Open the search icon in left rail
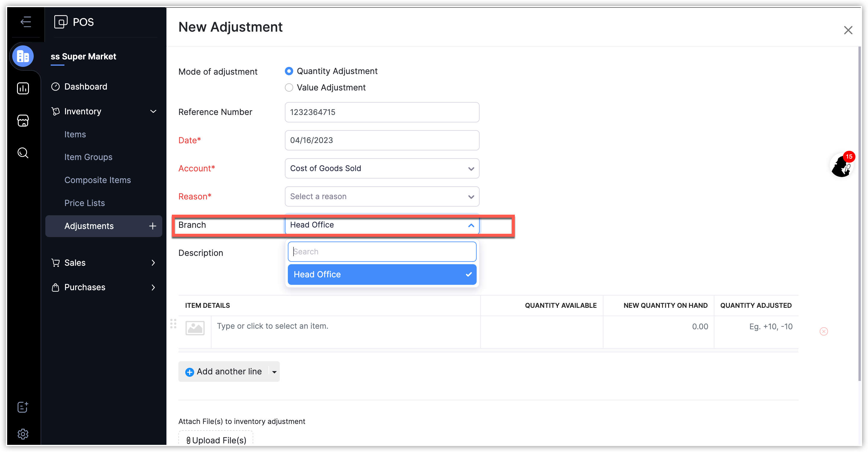This screenshot has height=452, width=868. tap(23, 153)
